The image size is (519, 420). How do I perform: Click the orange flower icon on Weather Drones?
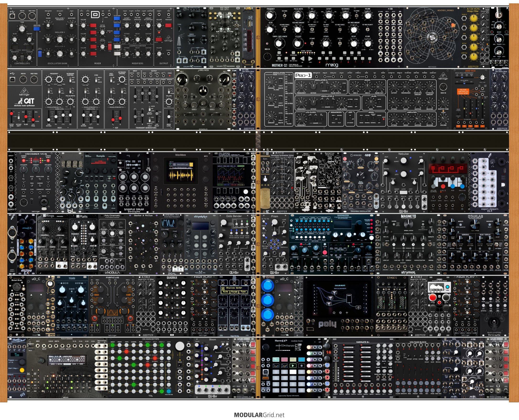453,25
